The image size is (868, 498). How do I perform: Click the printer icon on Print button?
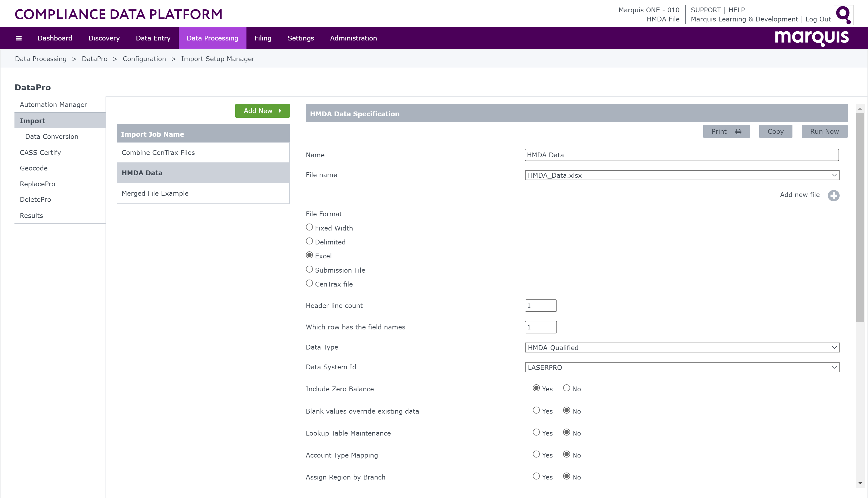[x=738, y=131]
